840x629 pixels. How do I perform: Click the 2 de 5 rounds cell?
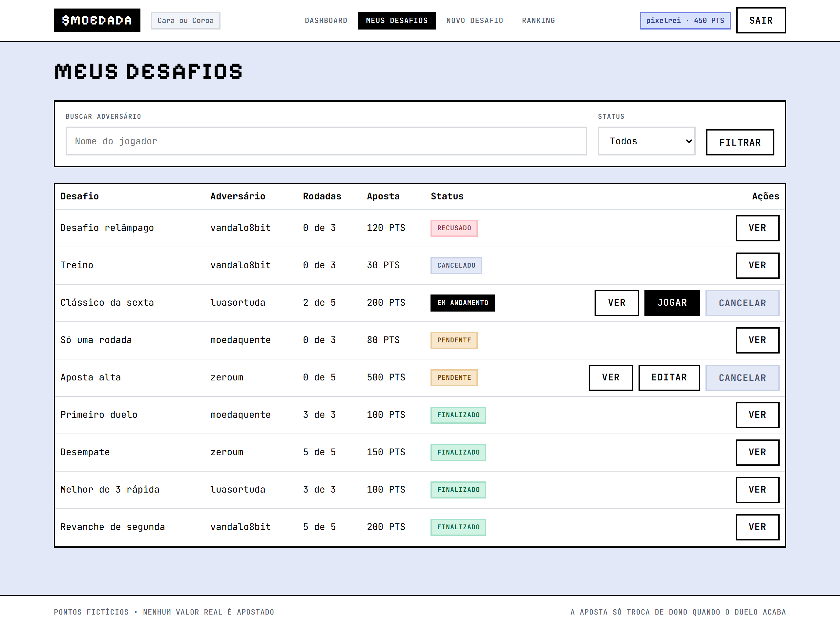point(319,303)
